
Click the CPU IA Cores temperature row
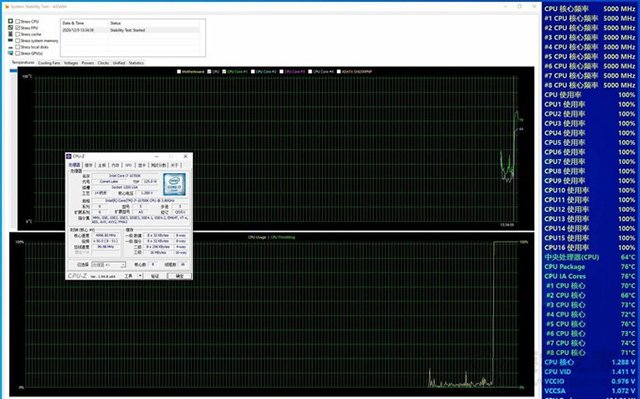[590, 276]
